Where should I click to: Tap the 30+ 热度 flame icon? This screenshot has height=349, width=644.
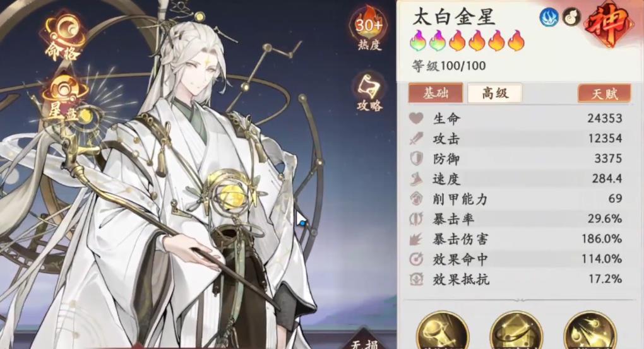click(369, 30)
